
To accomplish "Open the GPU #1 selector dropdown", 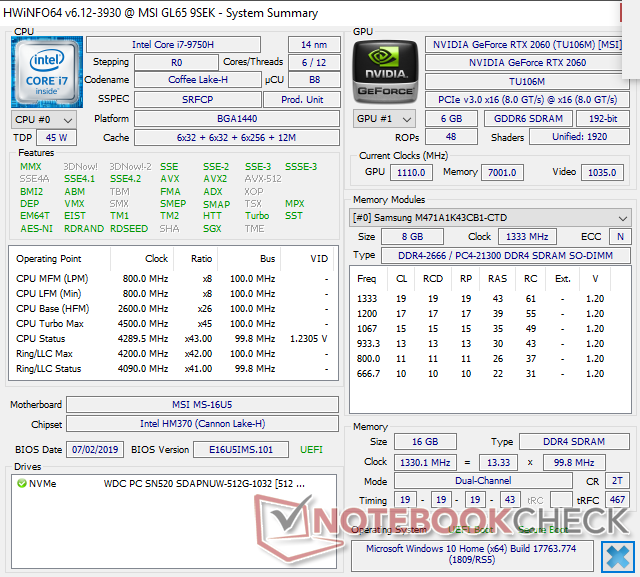I will tap(384, 119).
